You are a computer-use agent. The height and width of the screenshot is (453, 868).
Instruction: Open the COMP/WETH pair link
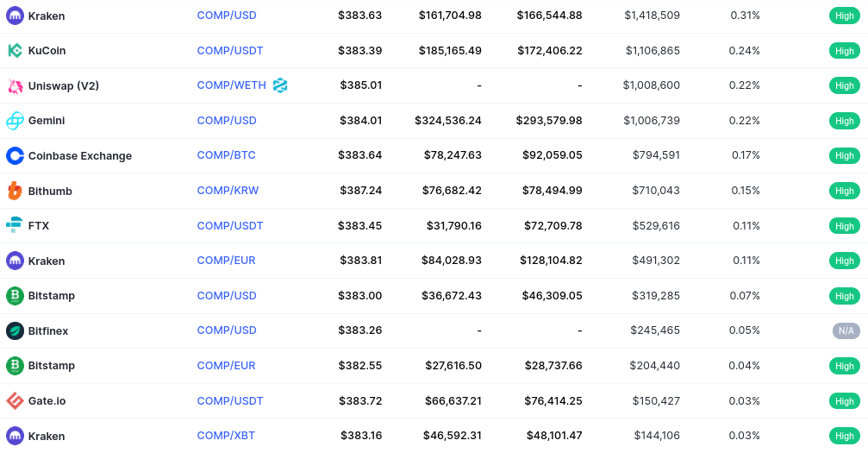(231, 85)
